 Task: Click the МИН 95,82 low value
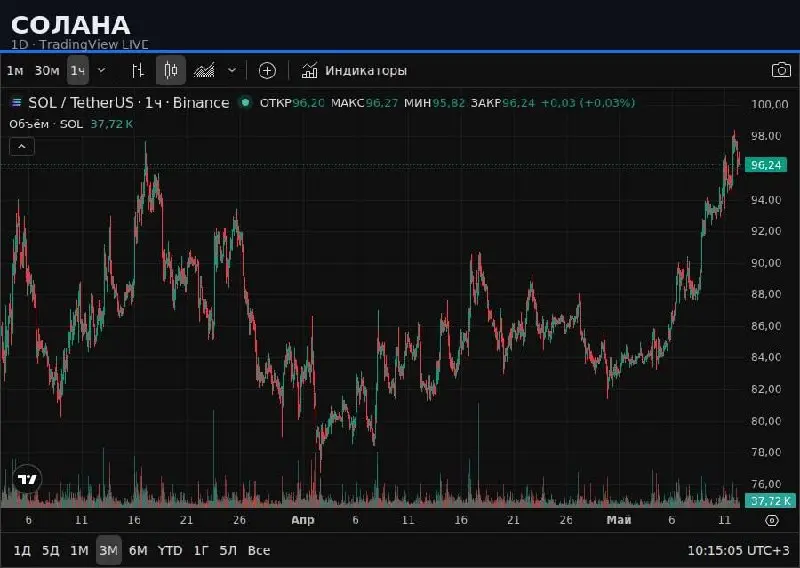click(434, 103)
